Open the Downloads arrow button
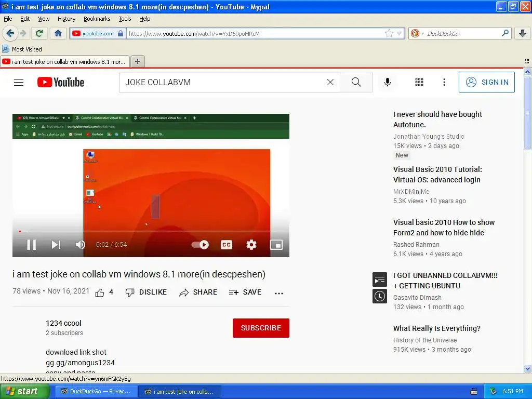Screen dimensions: 532x399 523,33
